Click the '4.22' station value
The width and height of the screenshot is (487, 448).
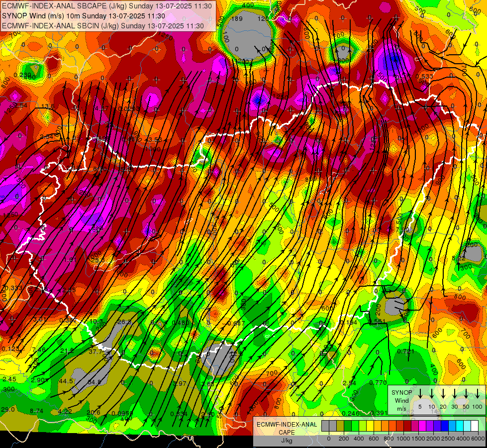coord(65,411)
